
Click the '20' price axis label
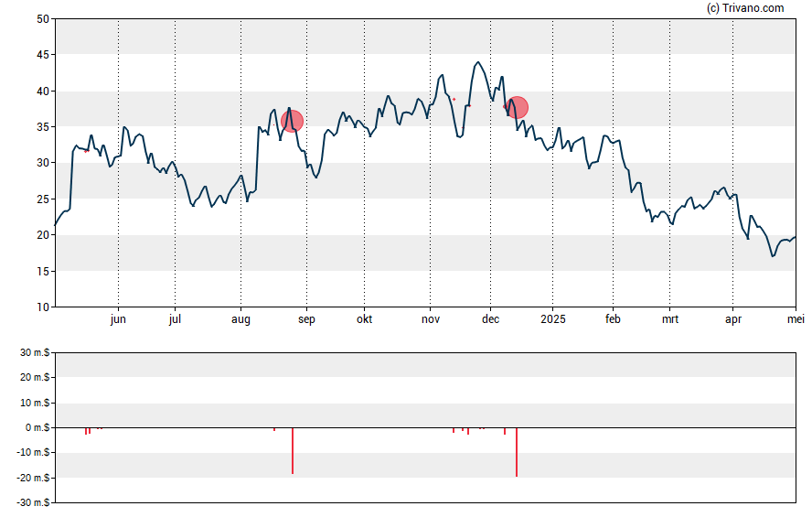(43, 234)
